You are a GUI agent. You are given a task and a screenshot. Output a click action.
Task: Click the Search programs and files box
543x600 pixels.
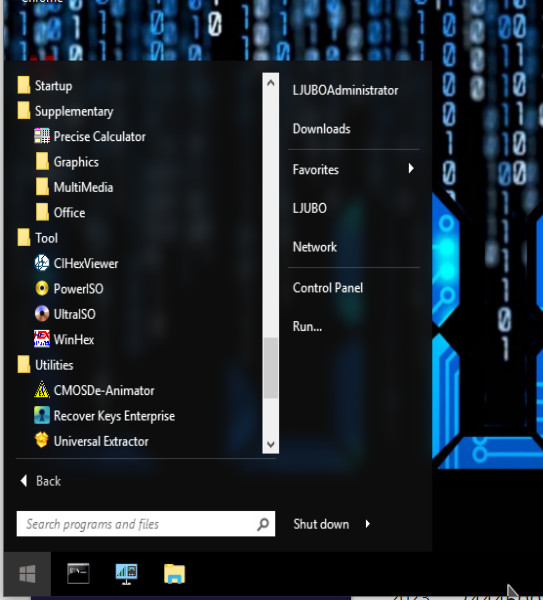pyautogui.click(x=146, y=524)
